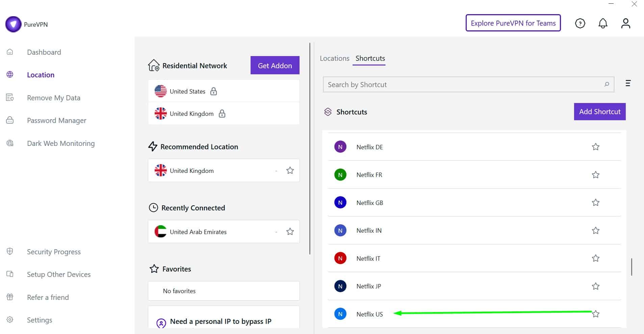Click the Need a personal IP banner

point(224,317)
